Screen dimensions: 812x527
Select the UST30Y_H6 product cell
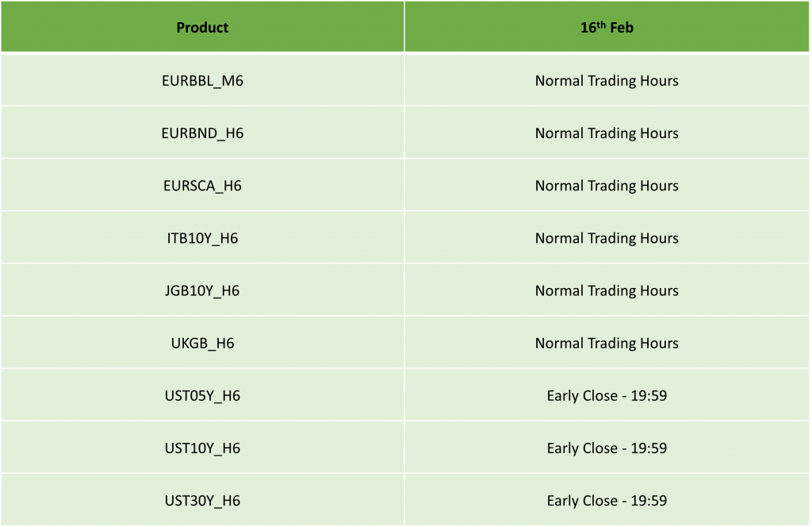(202, 500)
